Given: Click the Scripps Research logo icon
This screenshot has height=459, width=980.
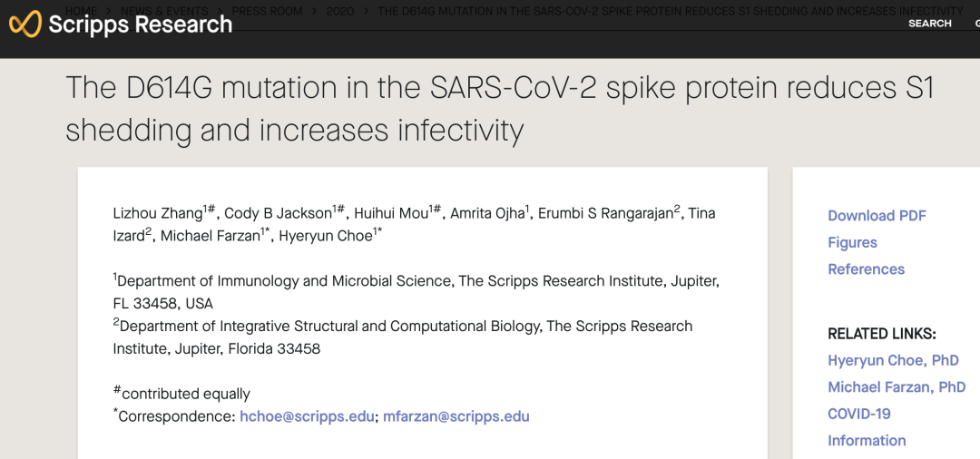Looking at the screenshot, I should (x=25, y=24).
